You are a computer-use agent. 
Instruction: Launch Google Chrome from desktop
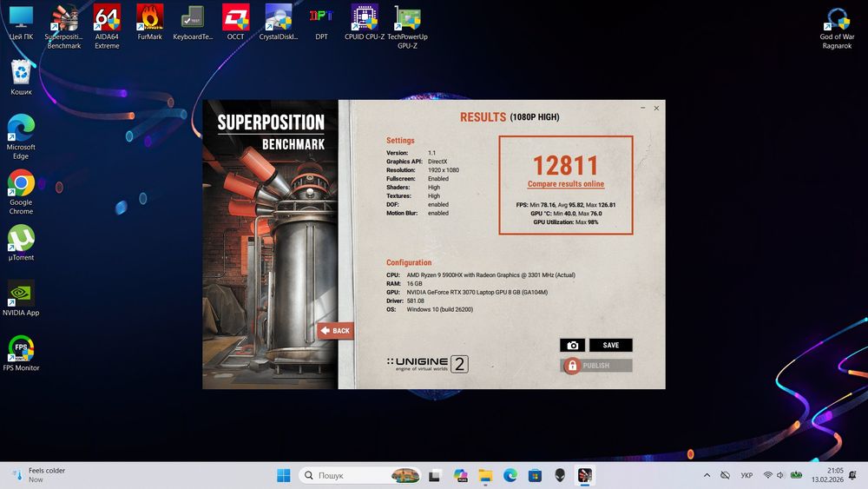pos(21,192)
